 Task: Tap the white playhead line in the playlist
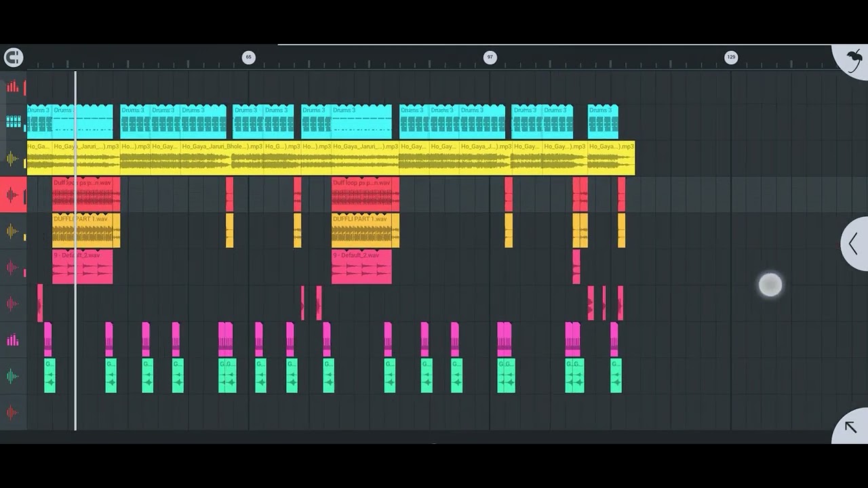coord(75,251)
